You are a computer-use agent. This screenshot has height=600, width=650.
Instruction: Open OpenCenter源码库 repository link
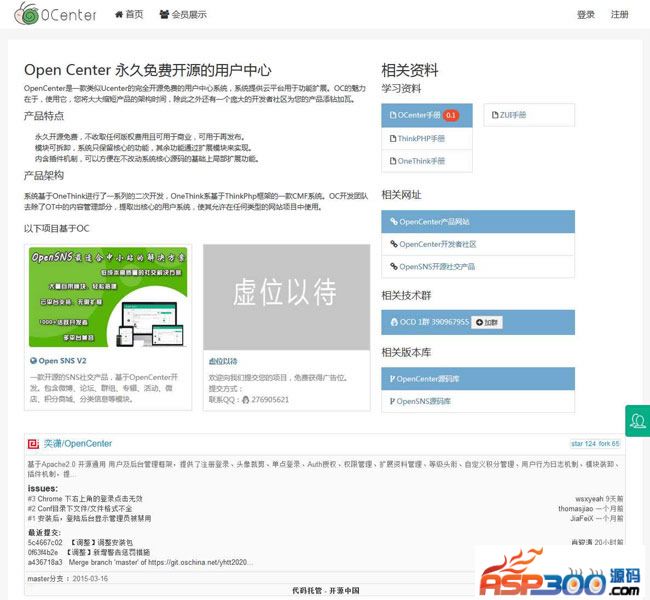[x=478, y=379]
